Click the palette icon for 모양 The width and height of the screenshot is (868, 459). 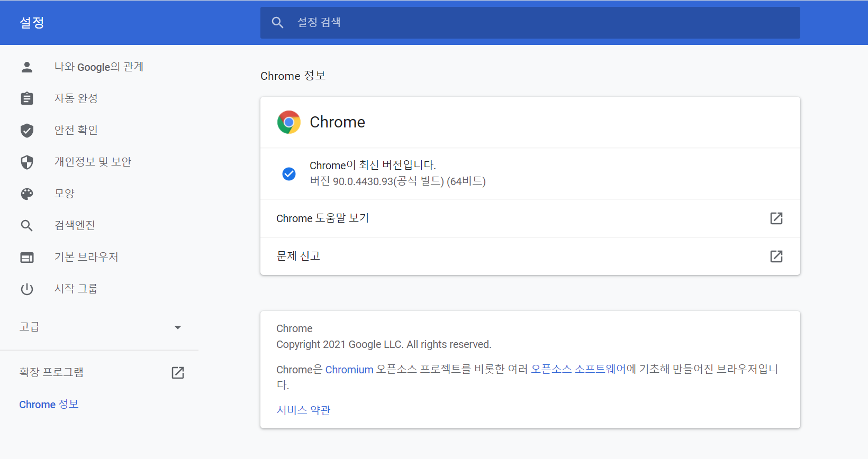27,194
